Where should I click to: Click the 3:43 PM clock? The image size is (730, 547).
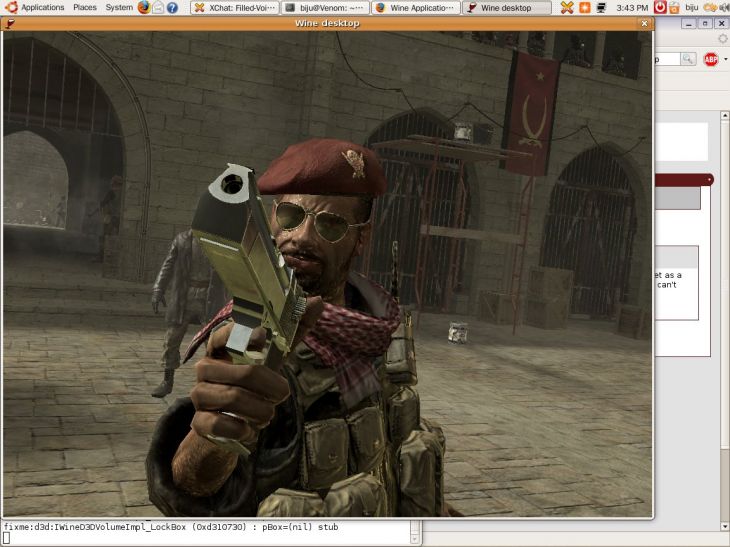[632, 7]
